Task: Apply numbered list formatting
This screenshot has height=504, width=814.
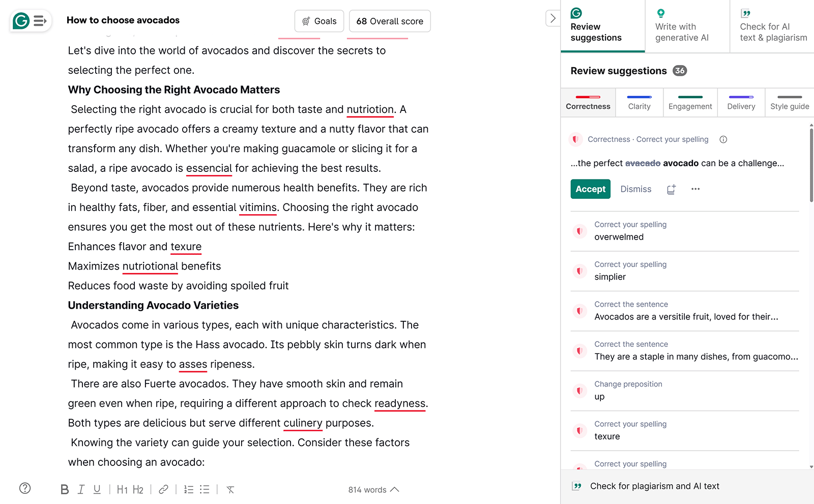Action: click(x=188, y=489)
